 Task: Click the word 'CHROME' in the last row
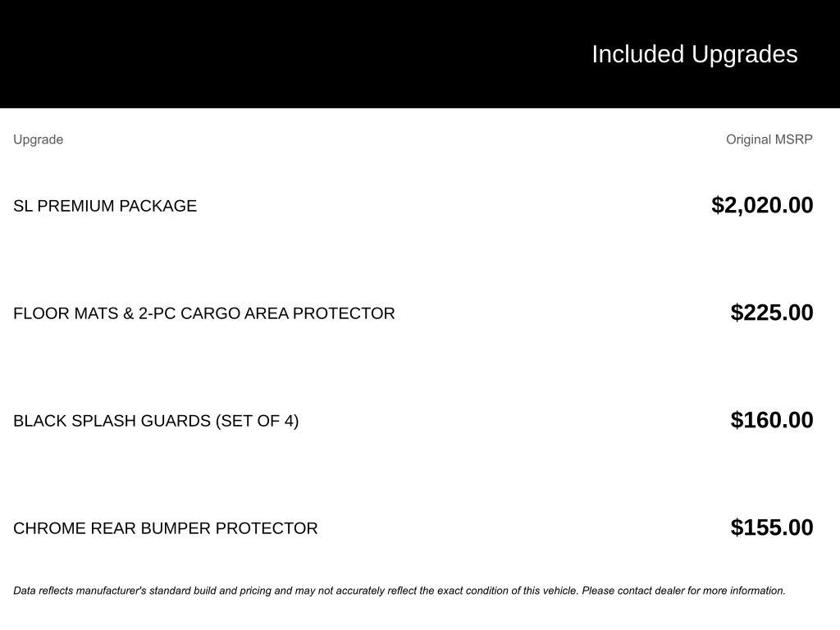pyautogui.click(x=49, y=528)
